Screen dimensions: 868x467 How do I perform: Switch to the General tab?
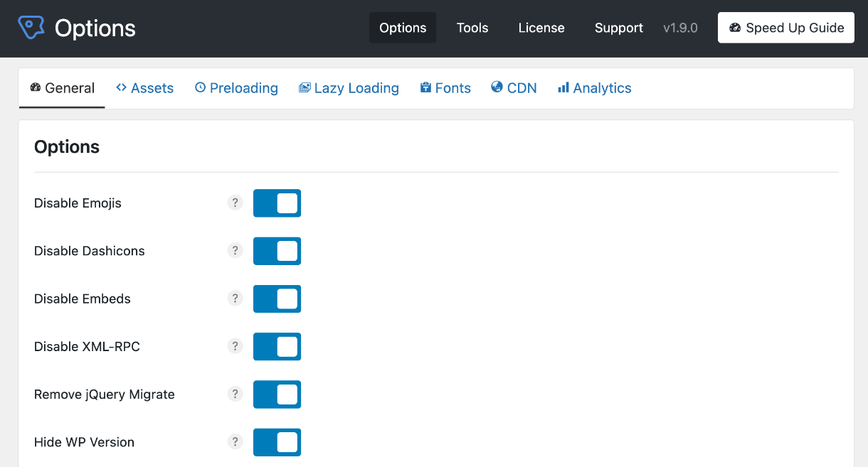62,88
